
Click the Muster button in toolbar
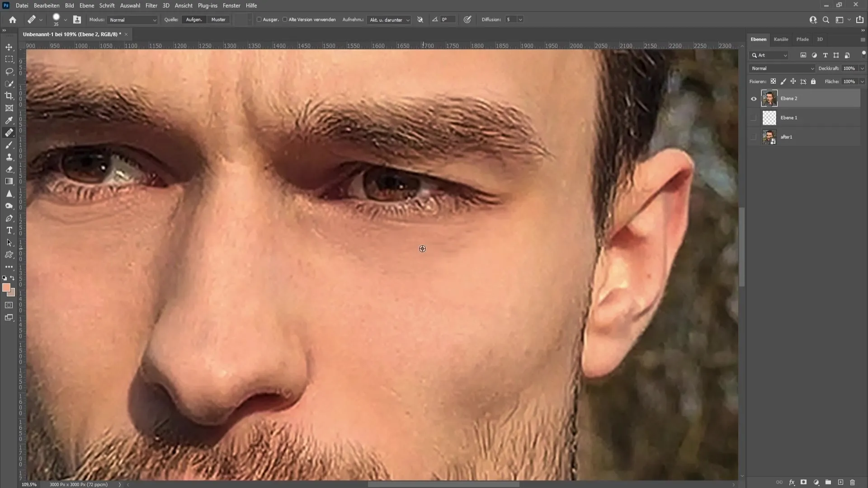tap(217, 20)
